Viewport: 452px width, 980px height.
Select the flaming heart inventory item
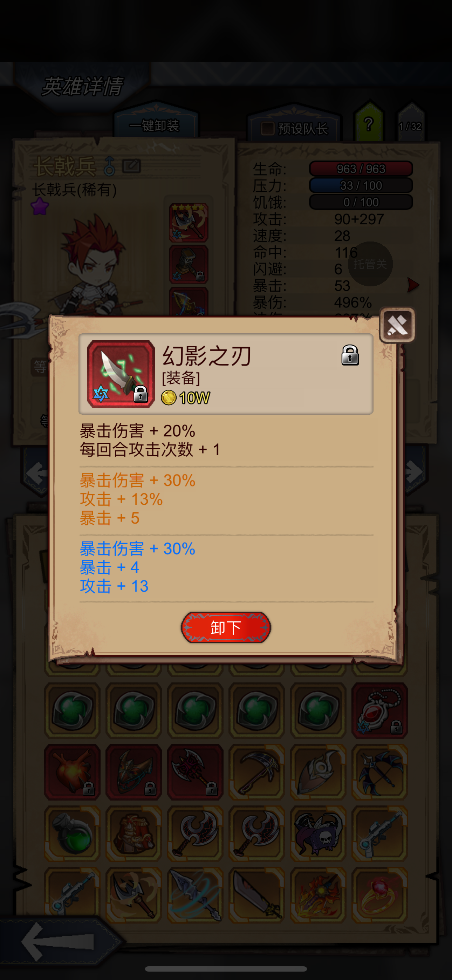[72, 772]
